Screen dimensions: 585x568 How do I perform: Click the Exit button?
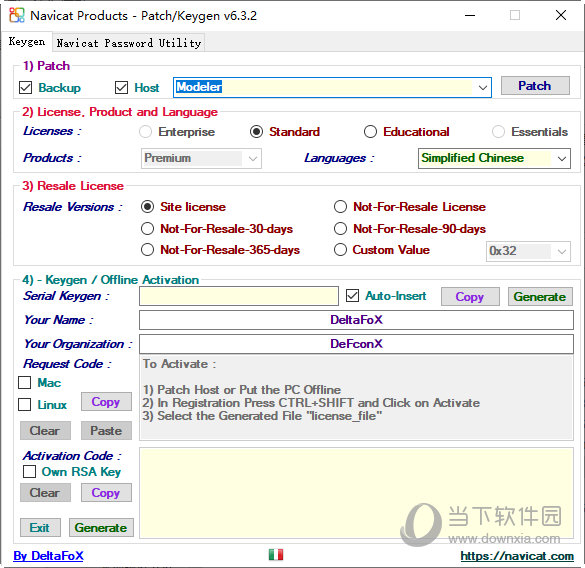(40, 528)
